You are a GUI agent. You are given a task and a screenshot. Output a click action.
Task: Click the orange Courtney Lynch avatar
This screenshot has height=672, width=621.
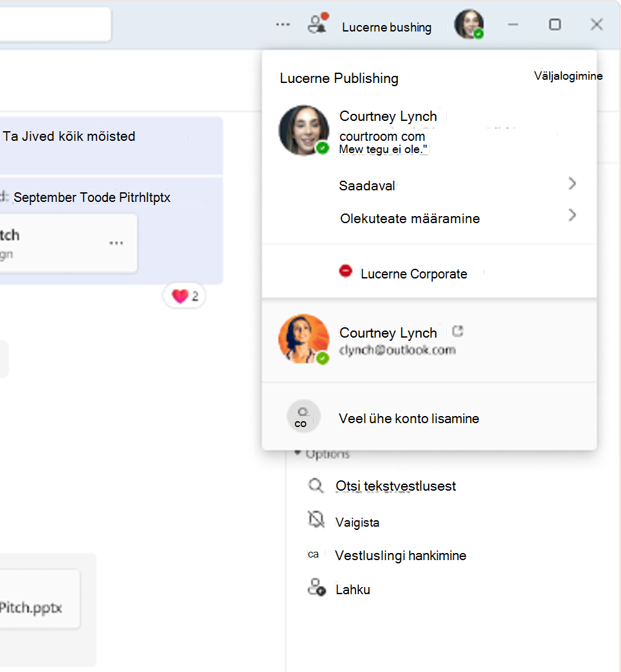[x=304, y=339]
